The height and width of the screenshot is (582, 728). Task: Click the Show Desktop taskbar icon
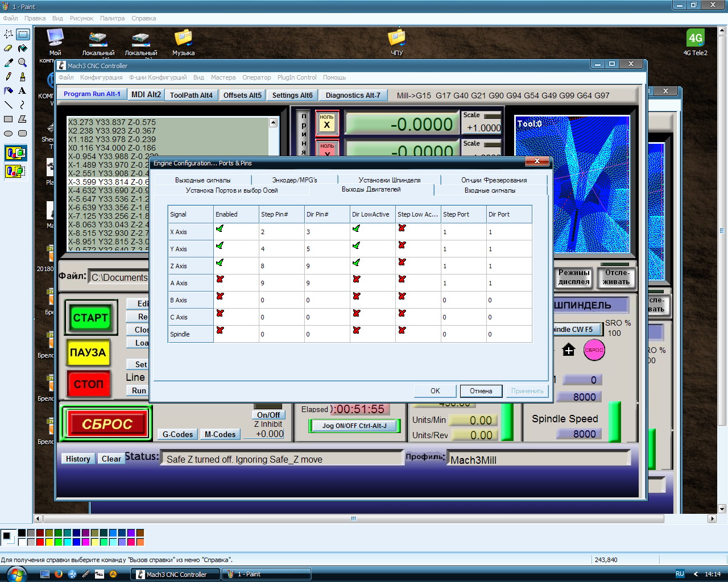45,574
